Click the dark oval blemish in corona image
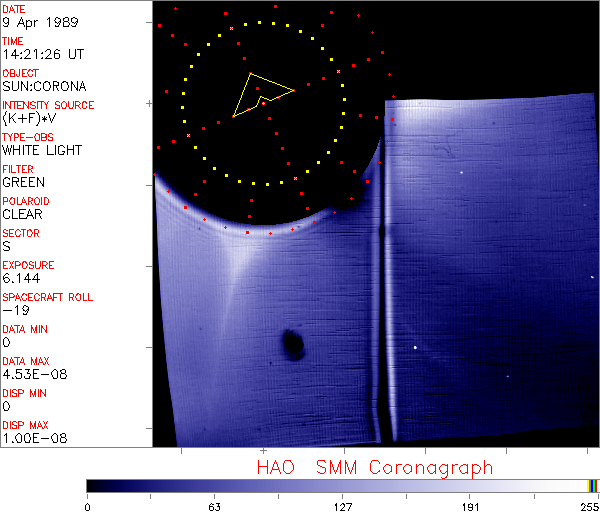 [292, 344]
